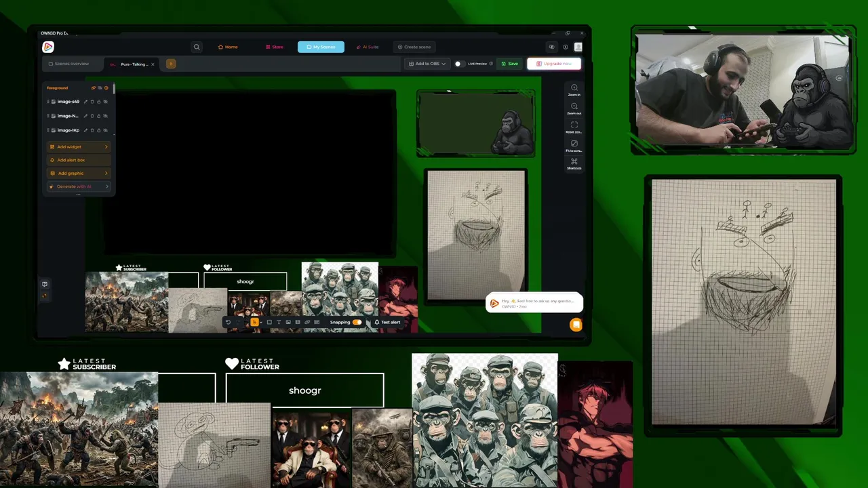Click the Zoom in tool
This screenshot has height=488, width=868.
pyautogui.click(x=574, y=90)
